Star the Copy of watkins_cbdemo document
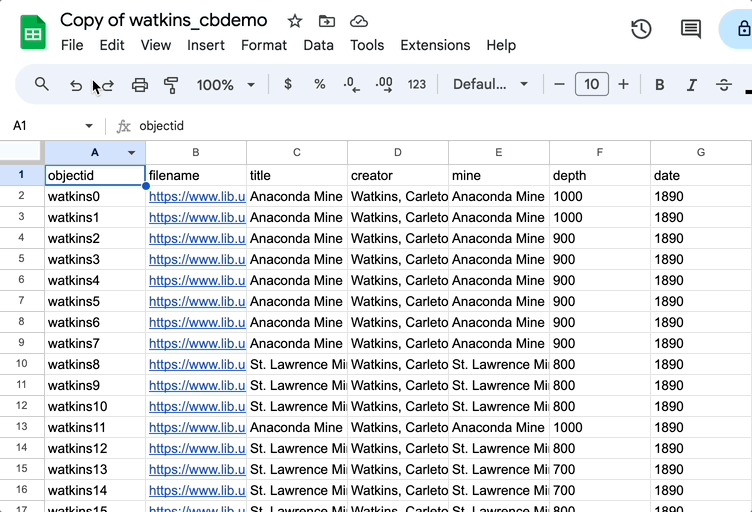The image size is (752, 512). [x=294, y=21]
